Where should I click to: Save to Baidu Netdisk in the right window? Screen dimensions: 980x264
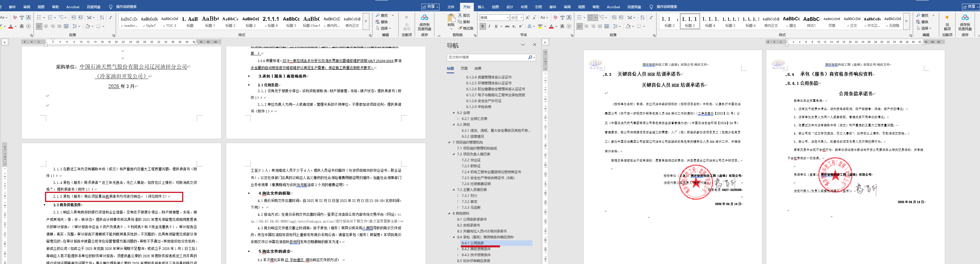pos(965,23)
